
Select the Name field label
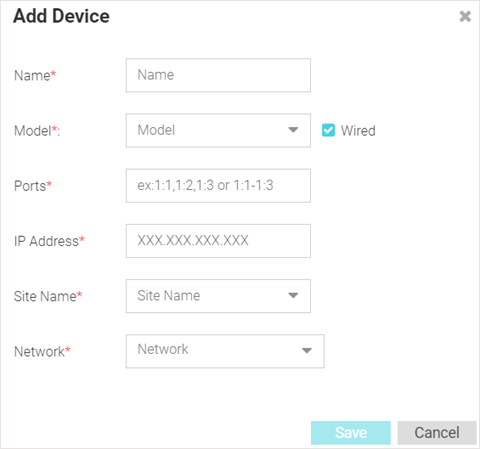coord(35,75)
